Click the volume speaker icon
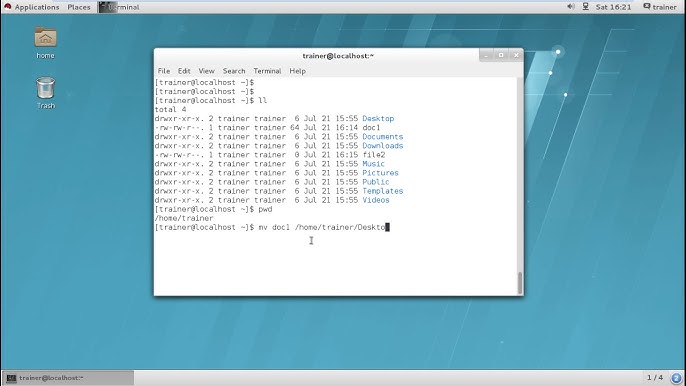Screen dimensions: 686x386 pos(570,7)
